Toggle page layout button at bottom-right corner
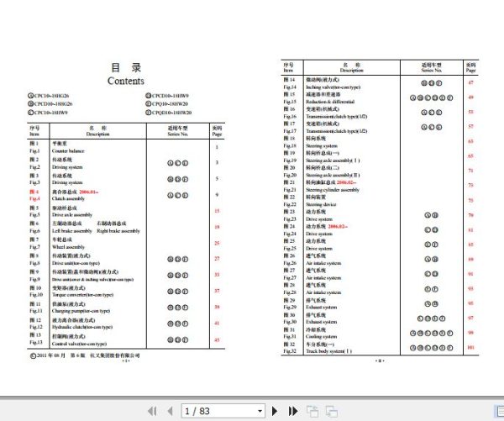 499,411
